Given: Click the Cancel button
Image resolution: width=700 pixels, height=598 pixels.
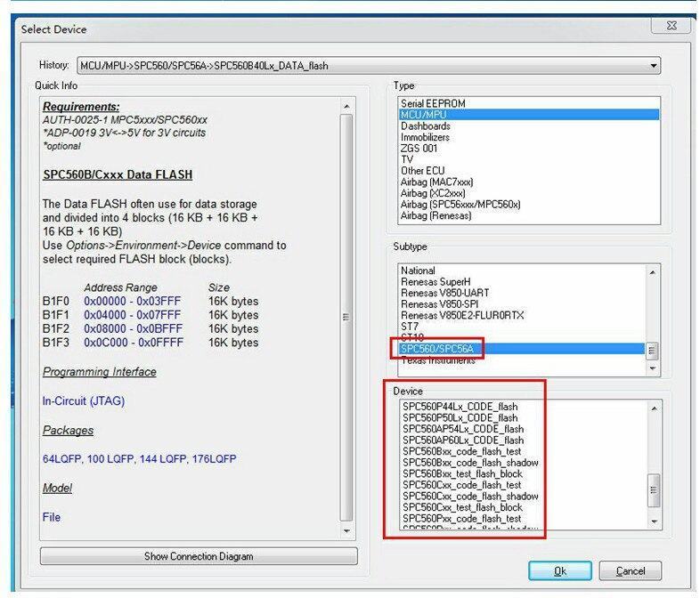Looking at the screenshot, I should point(630,571).
